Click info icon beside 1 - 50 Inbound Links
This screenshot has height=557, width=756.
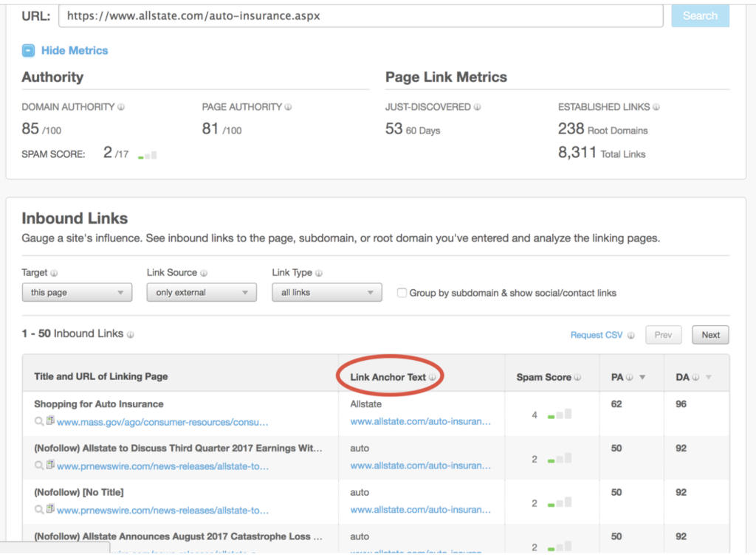point(130,334)
